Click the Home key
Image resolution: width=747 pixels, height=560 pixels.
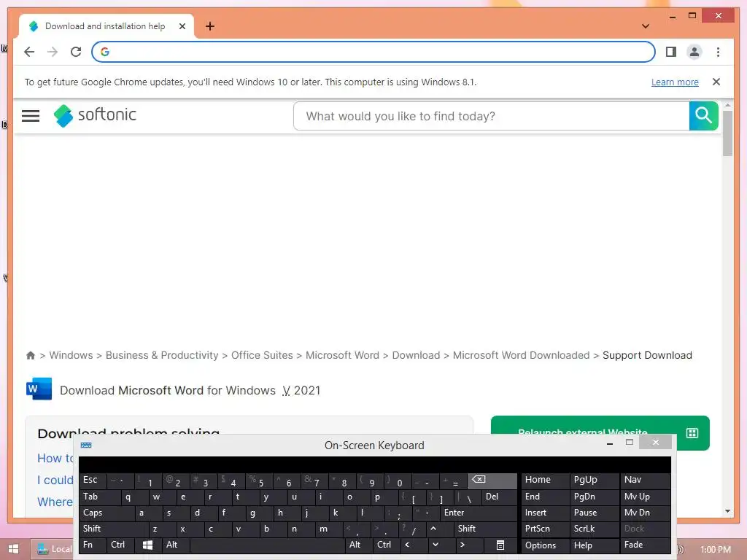544,480
